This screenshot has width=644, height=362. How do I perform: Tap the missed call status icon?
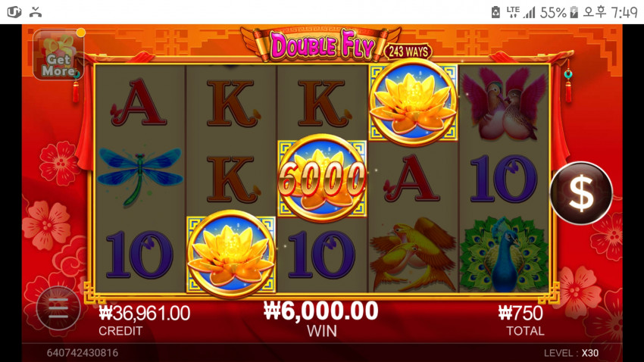click(36, 12)
